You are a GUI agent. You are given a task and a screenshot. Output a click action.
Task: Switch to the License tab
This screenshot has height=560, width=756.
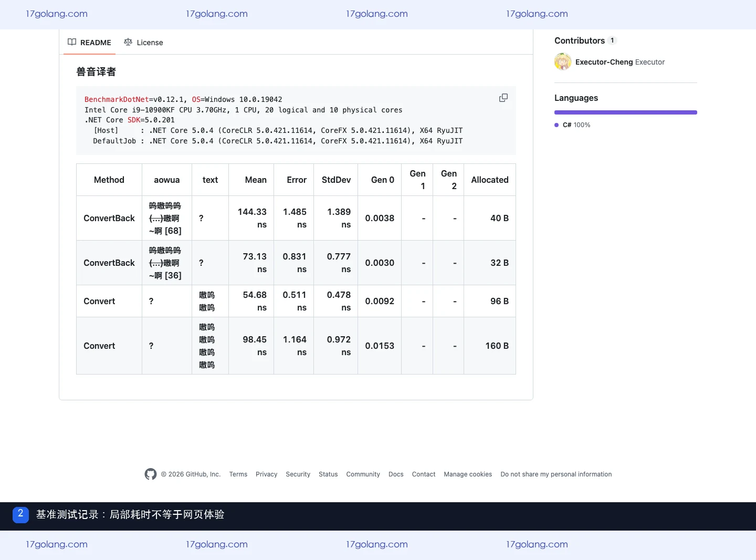point(143,43)
